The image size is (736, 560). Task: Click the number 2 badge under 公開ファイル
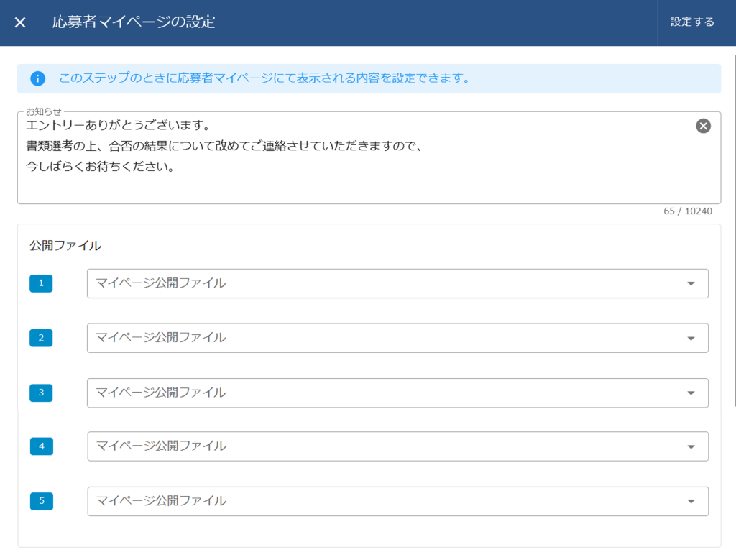(41, 338)
